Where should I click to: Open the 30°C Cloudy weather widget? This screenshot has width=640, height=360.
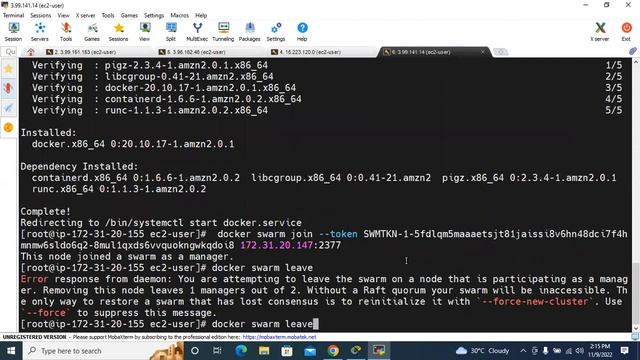point(482,351)
